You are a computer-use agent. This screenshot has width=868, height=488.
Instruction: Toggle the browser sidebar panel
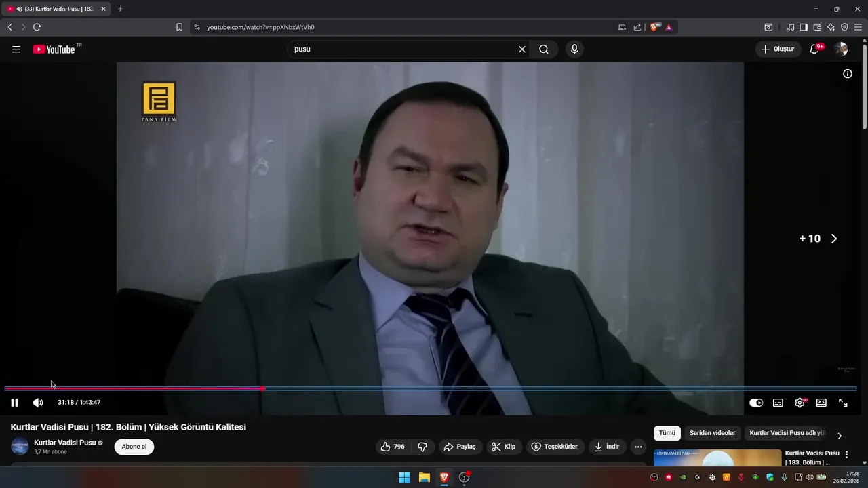pos(804,27)
